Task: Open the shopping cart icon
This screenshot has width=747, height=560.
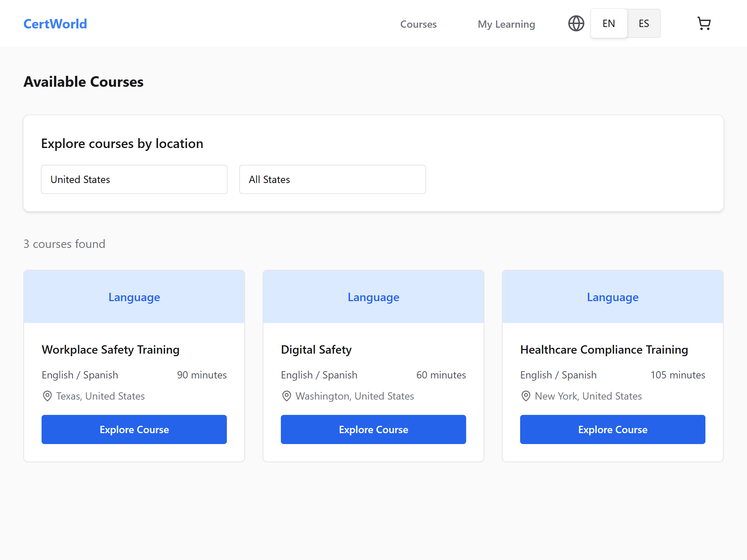Action: (704, 24)
